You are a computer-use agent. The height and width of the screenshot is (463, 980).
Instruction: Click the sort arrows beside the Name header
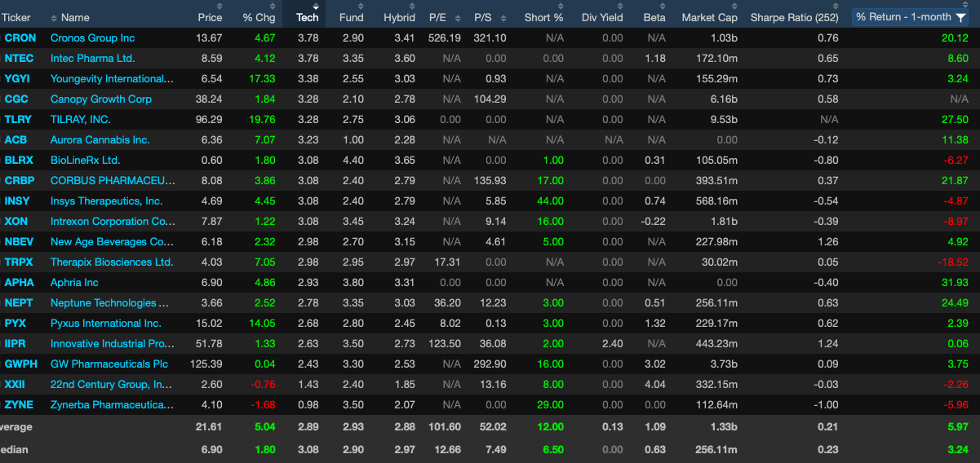point(54,17)
